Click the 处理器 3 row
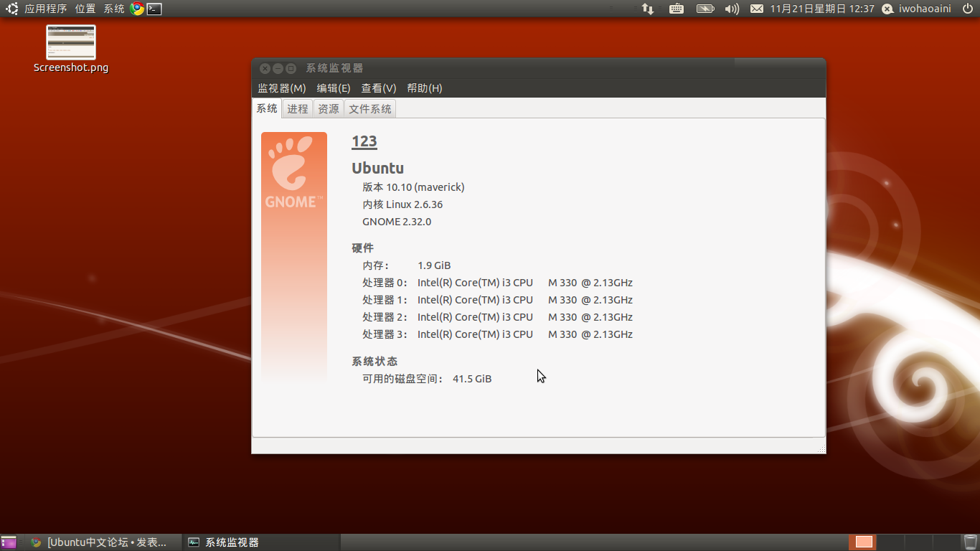 point(497,334)
